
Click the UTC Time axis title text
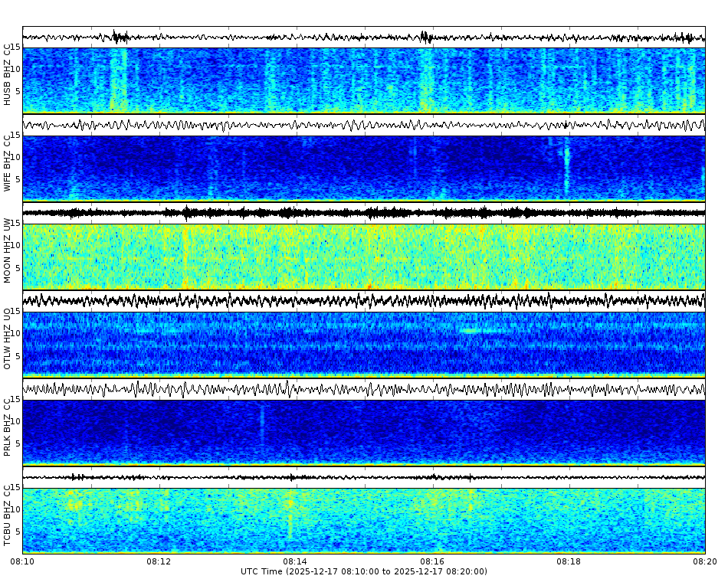tap(364, 571)
